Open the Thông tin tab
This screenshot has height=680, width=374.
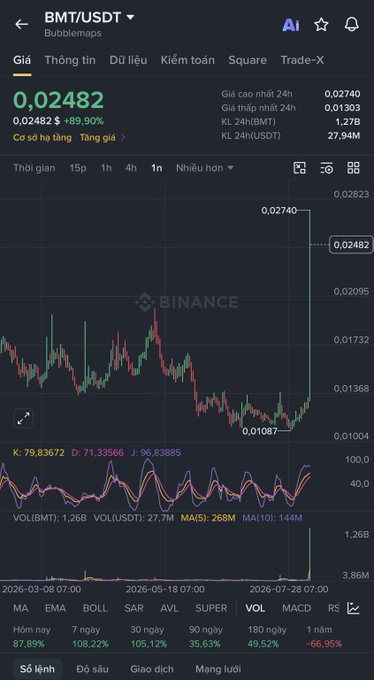point(70,60)
